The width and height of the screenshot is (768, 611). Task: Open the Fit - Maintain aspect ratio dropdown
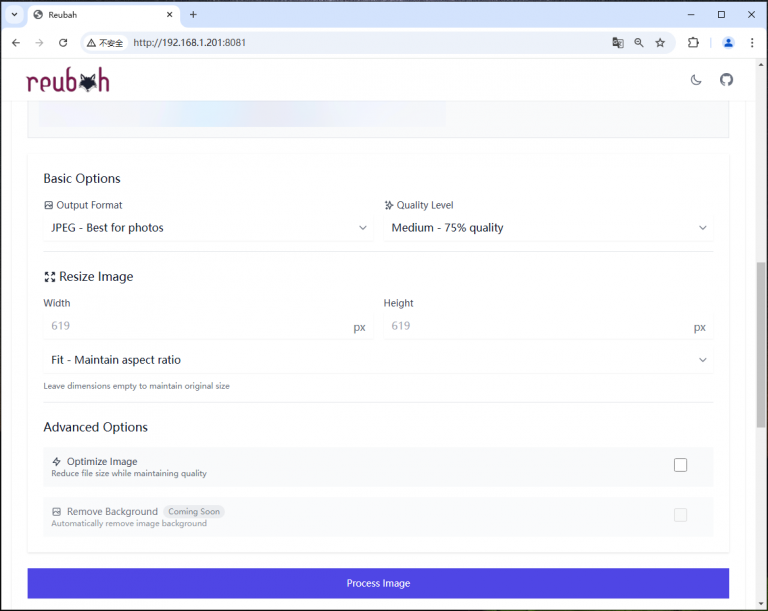point(378,360)
